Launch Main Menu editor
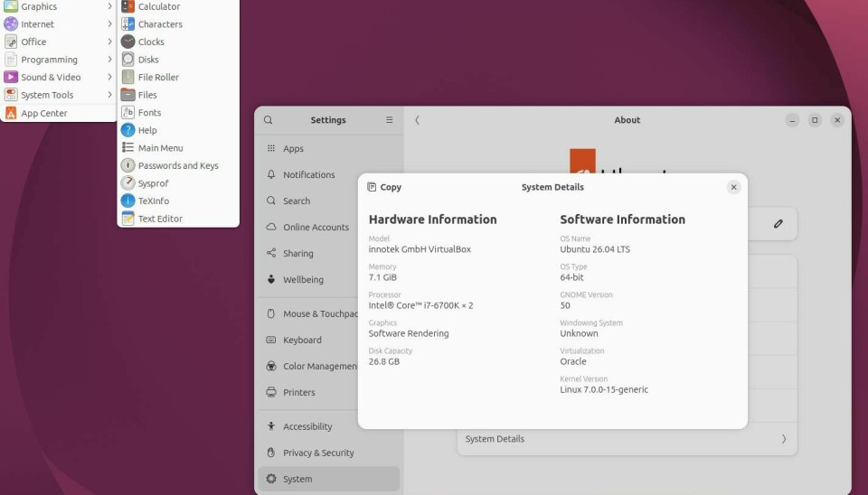 pyautogui.click(x=178, y=147)
